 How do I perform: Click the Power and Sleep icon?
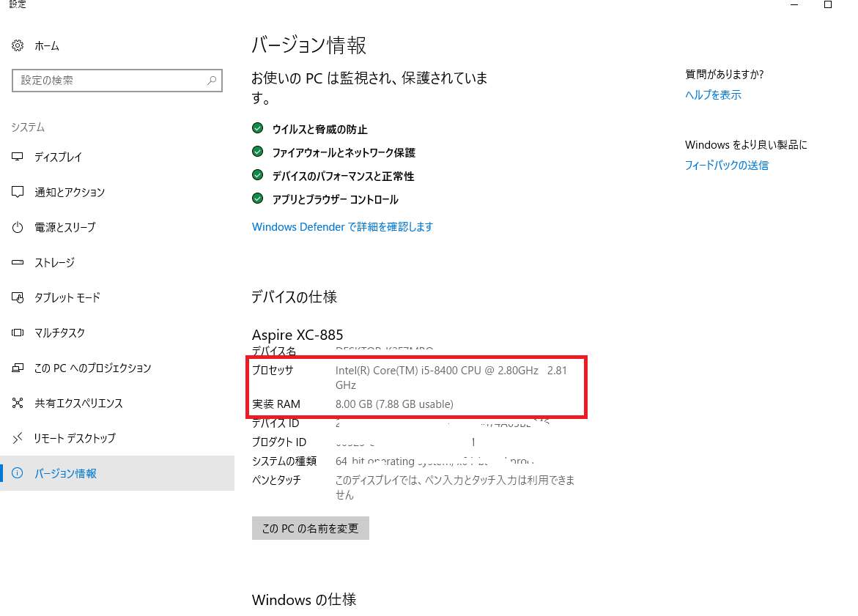18,228
